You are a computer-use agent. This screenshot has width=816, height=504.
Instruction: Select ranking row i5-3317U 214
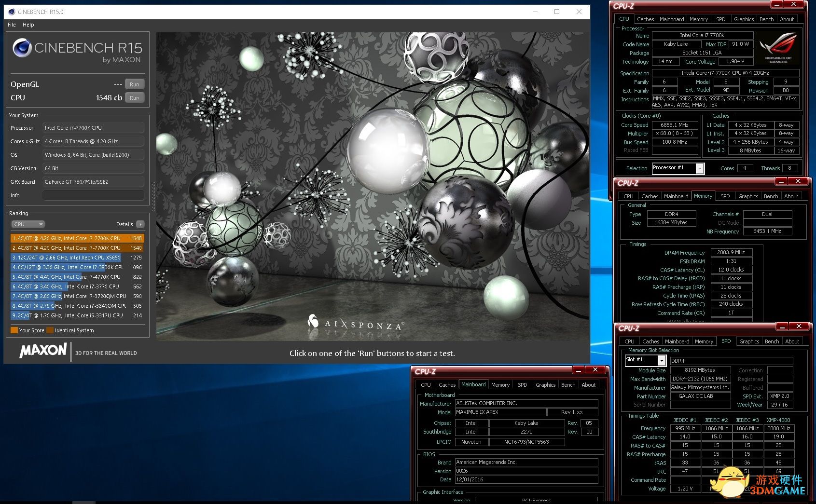click(x=77, y=315)
